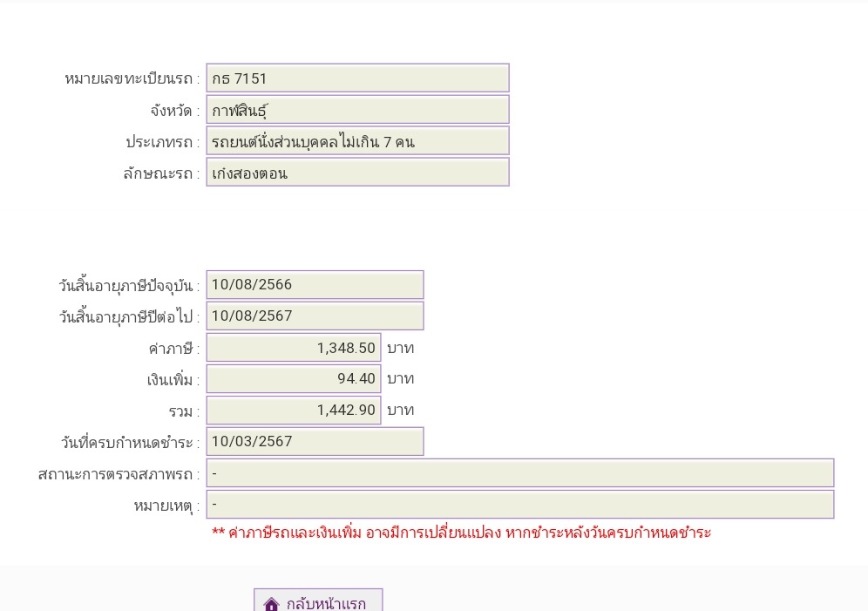The width and height of the screenshot is (868, 611).
Task: Click the total amount field 1,442.90
Action: pyautogui.click(x=294, y=411)
